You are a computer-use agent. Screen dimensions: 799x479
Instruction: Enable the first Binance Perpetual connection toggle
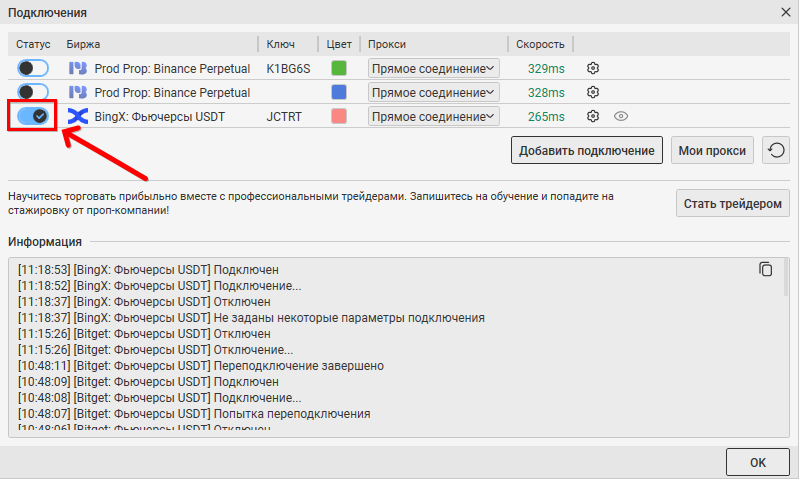pyautogui.click(x=33, y=68)
